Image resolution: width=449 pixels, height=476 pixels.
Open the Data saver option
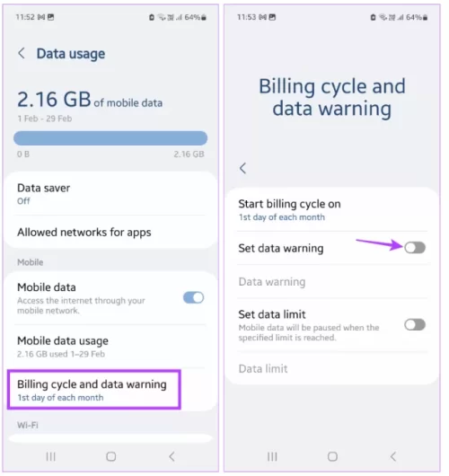pos(110,194)
